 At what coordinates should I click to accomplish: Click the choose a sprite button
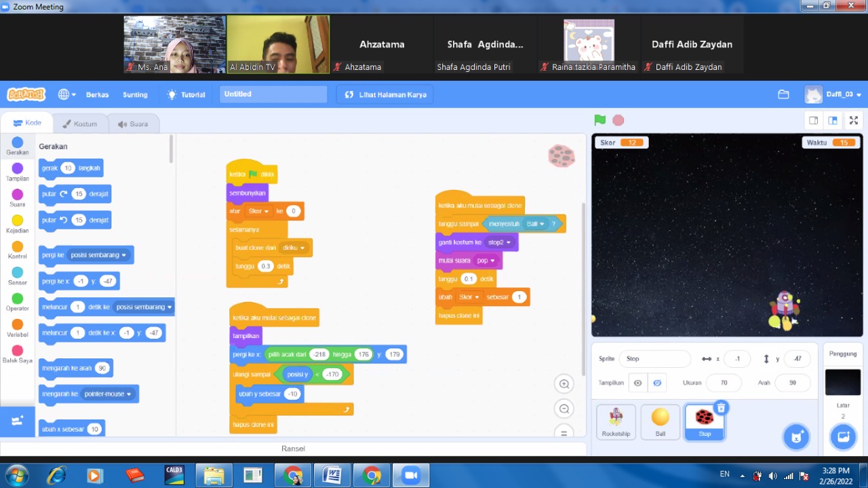[x=796, y=436]
